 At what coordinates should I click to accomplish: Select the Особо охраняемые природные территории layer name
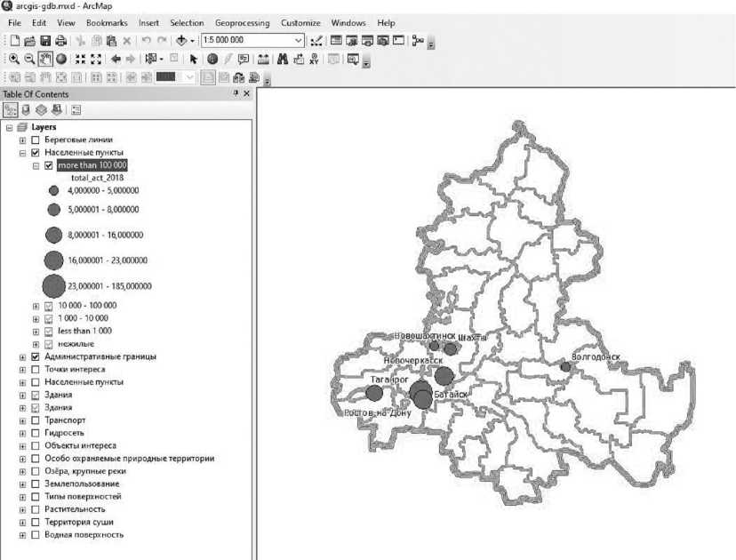click(x=130, y=458)
